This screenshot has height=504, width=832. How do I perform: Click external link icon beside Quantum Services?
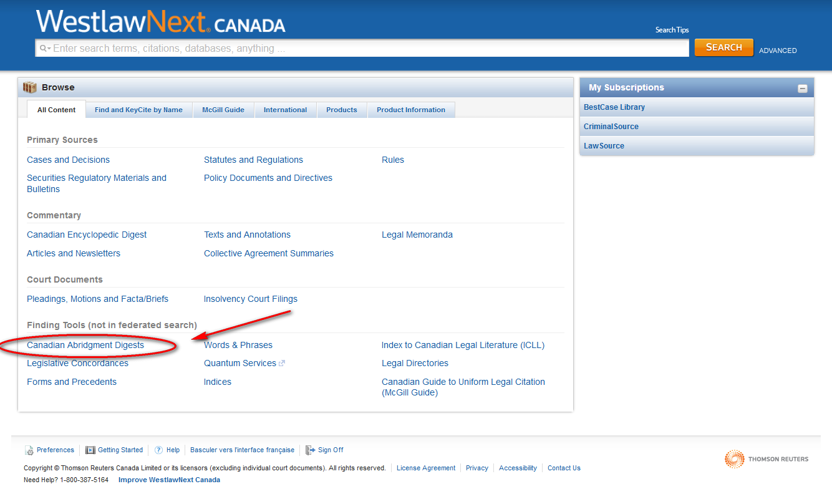tap(282, 363)
